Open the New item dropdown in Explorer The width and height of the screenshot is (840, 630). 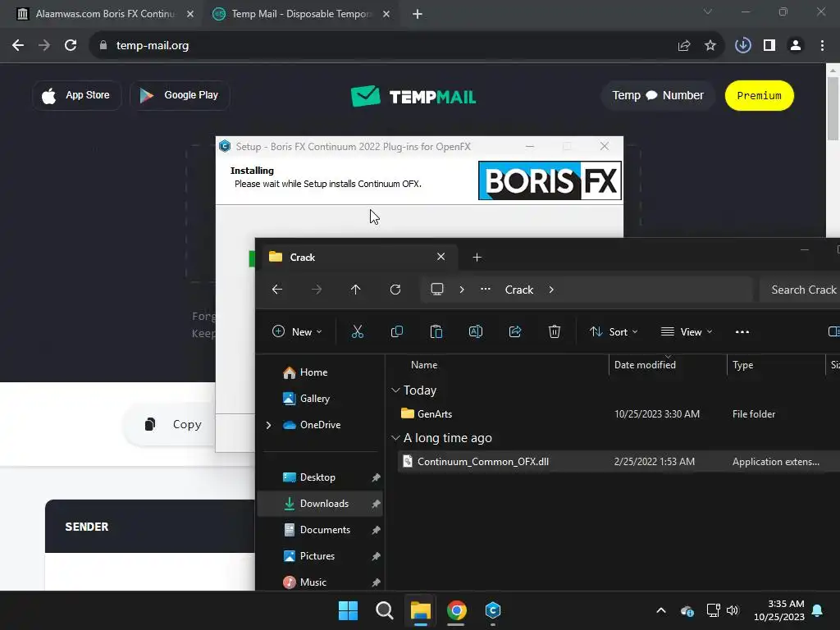[x=297, y=331]
